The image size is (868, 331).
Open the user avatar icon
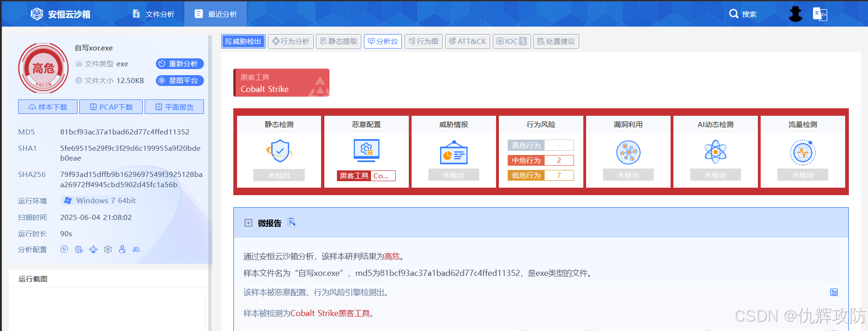tap(795, 14)
